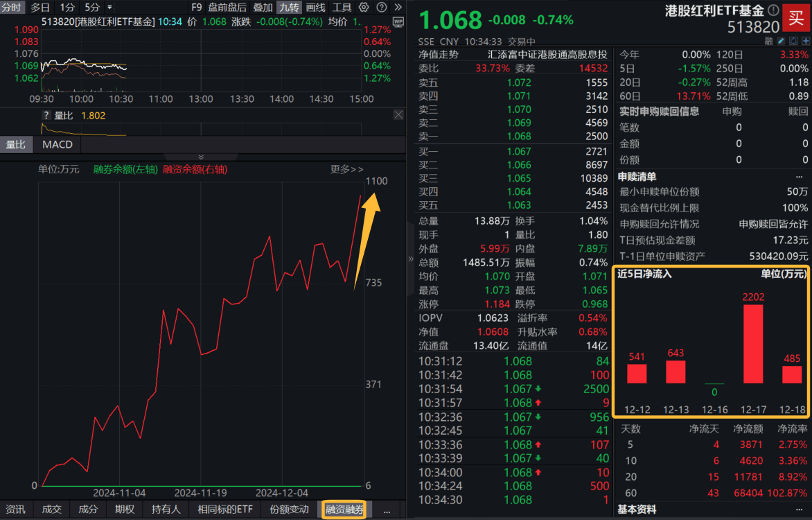The width and height of the screenshot is (812, 520).
Task: Click 更多>> link in margin chart
Action: (347, 169)
